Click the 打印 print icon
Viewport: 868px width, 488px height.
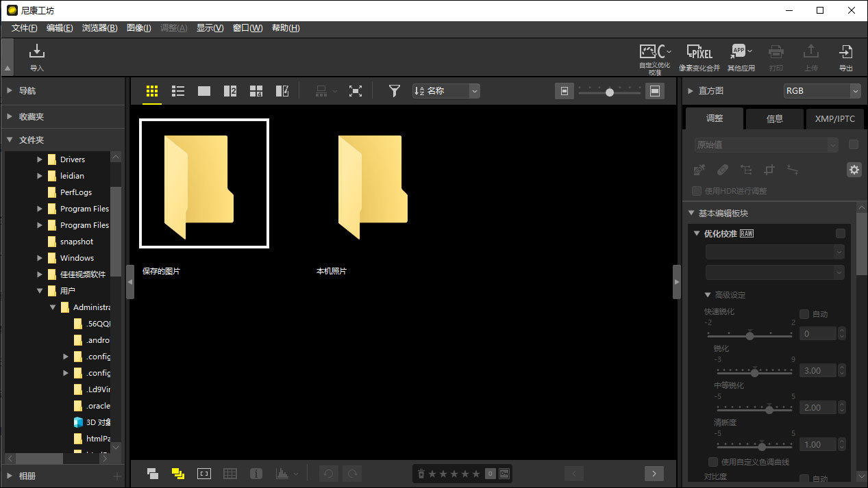point(776,51)
